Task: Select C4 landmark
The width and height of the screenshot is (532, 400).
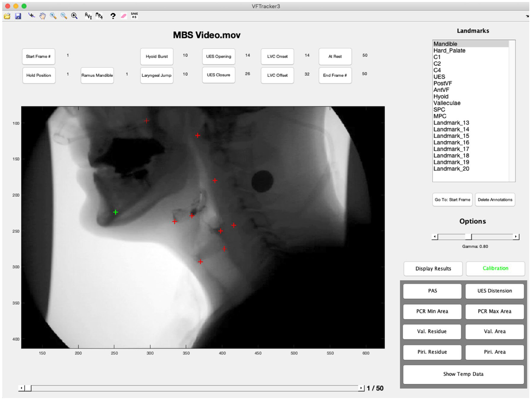Action: click(471, 70)
